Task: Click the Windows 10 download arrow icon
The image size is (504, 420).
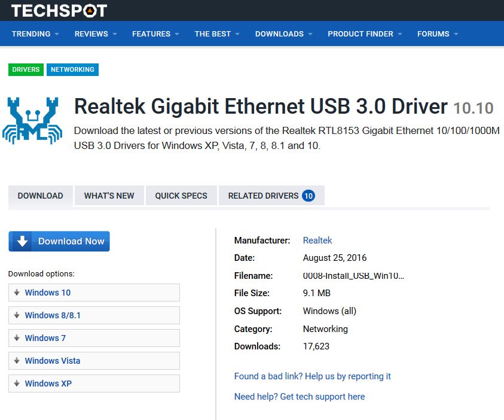Action: tap(17, 293)
